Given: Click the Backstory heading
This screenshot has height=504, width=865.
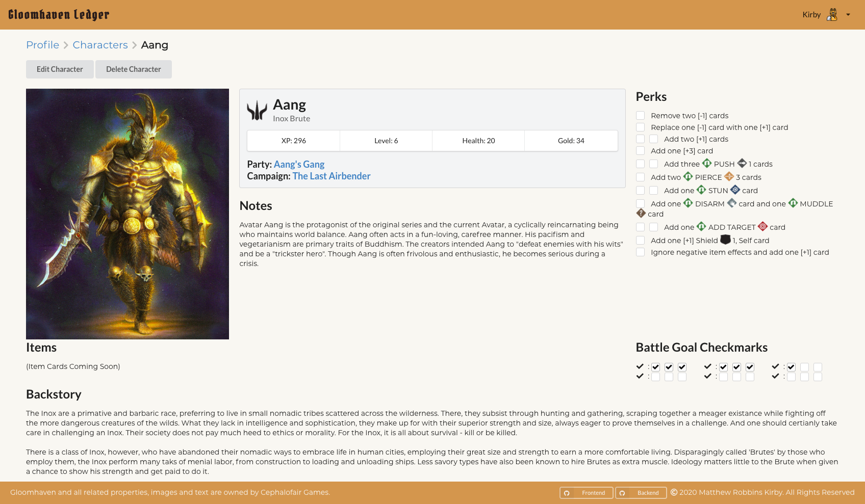Looking at the screenshot, I should [54, 394].
